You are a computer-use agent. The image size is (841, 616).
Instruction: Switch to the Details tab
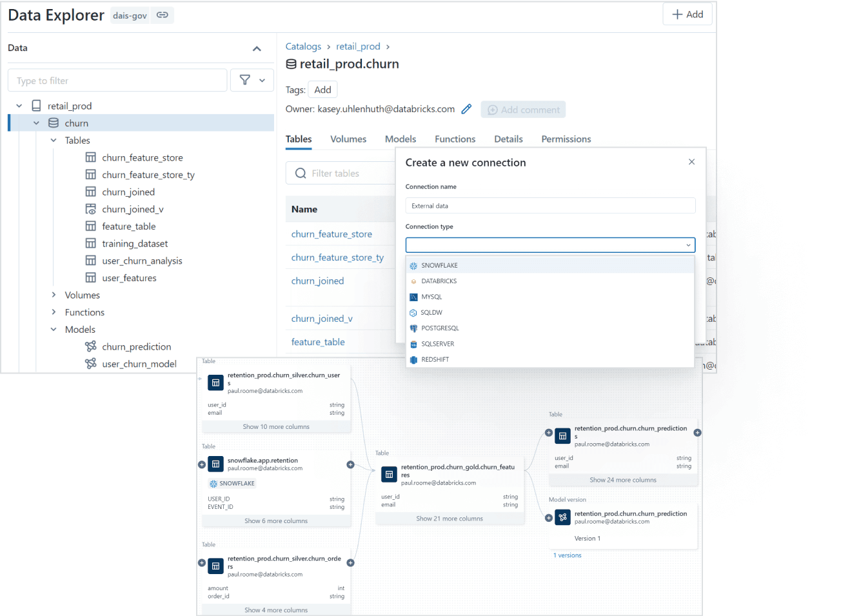coord(508,139)
